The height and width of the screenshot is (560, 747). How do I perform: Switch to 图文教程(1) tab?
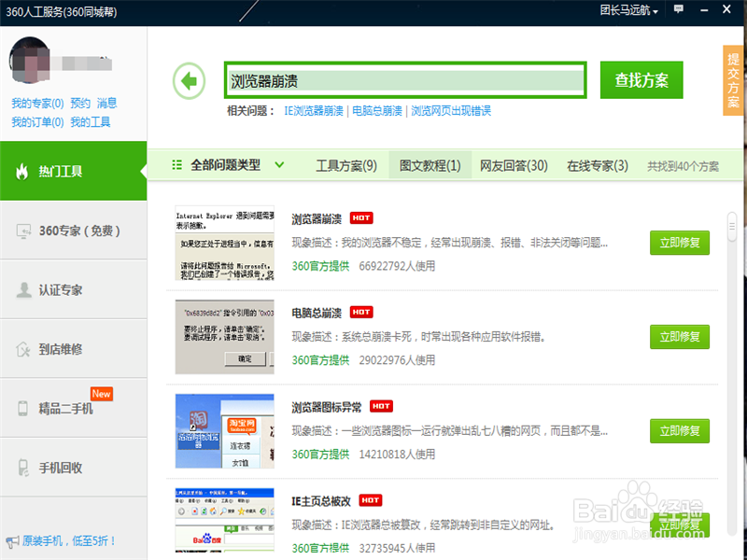[x=430, y=165]
